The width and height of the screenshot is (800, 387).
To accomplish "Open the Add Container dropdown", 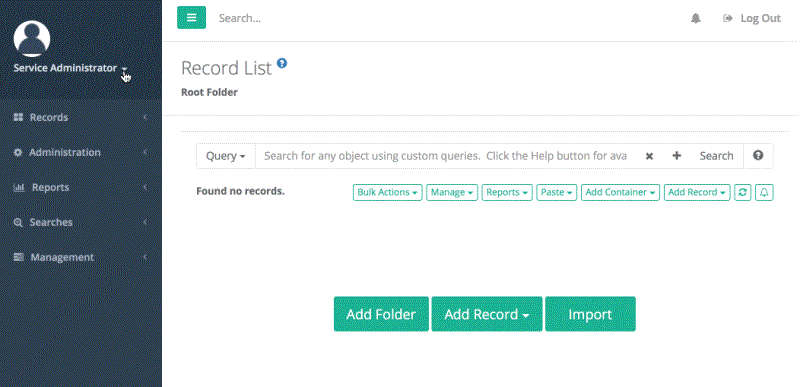I will [x=620, y=192].
